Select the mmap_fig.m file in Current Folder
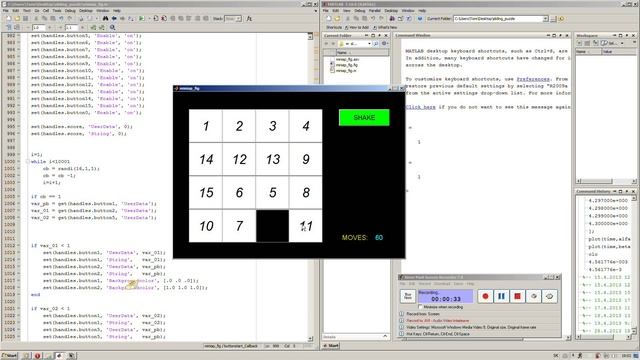The width and height of the screenshot is (640, 360). pyautogui.click(x=346, y=71)
